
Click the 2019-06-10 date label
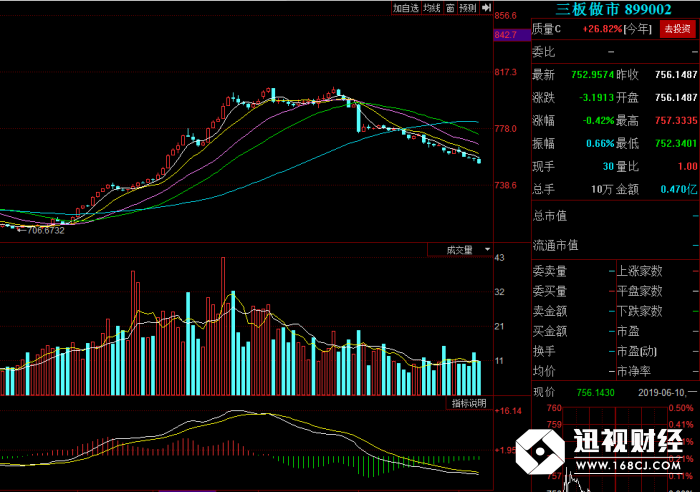[661, 393]
